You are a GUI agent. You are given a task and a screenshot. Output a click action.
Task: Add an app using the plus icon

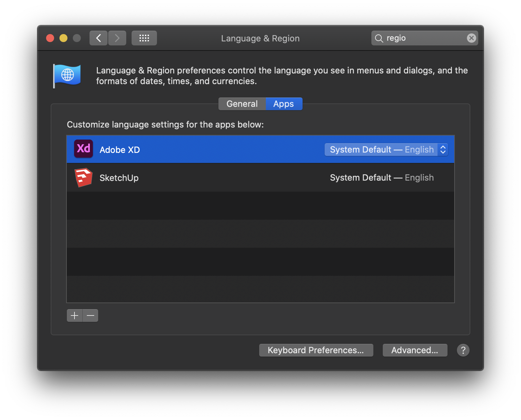click(74, 315)
